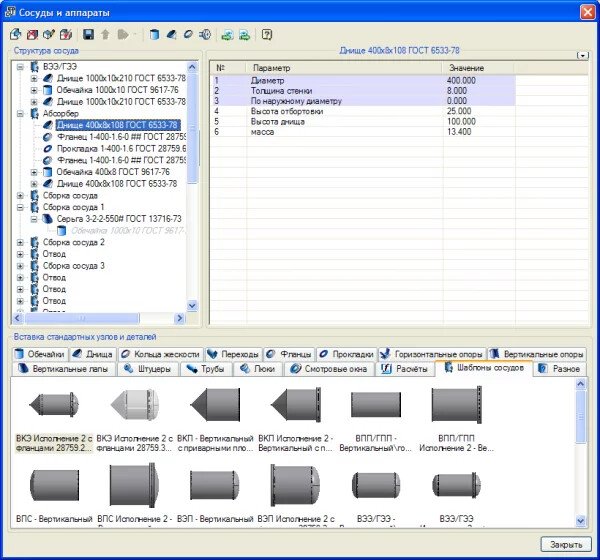Click the red delete assembly toolbar icon
This screenshot has width=600, height=560.
[31, 34]
